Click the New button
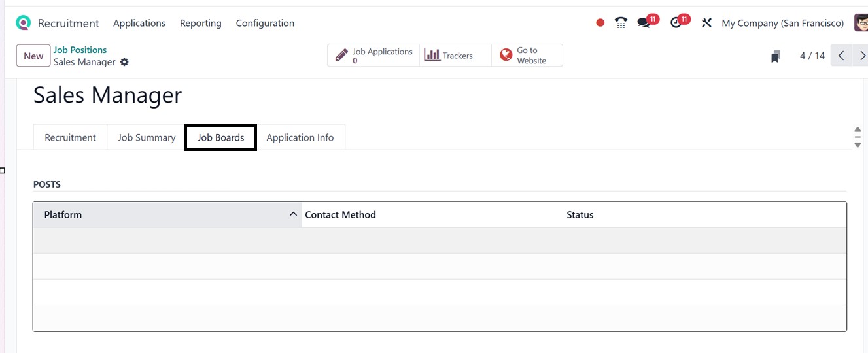 coord(33,56)
